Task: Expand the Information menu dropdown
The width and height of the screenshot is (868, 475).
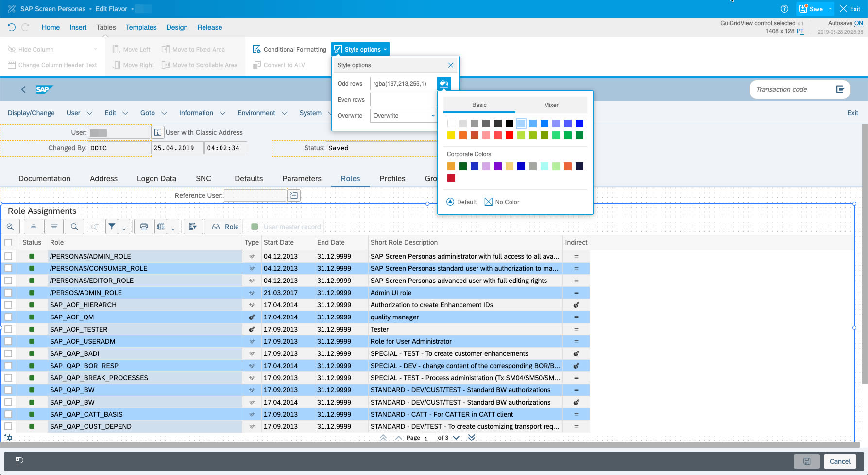Action: pyautogui.click(x=222, y=113)
